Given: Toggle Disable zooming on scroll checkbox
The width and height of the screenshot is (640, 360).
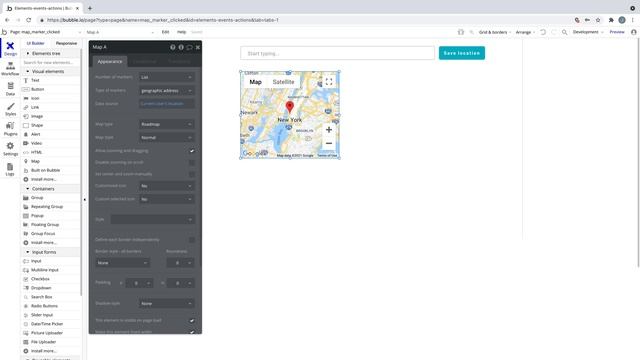Looking at the screenshot, I should (191, 162).
